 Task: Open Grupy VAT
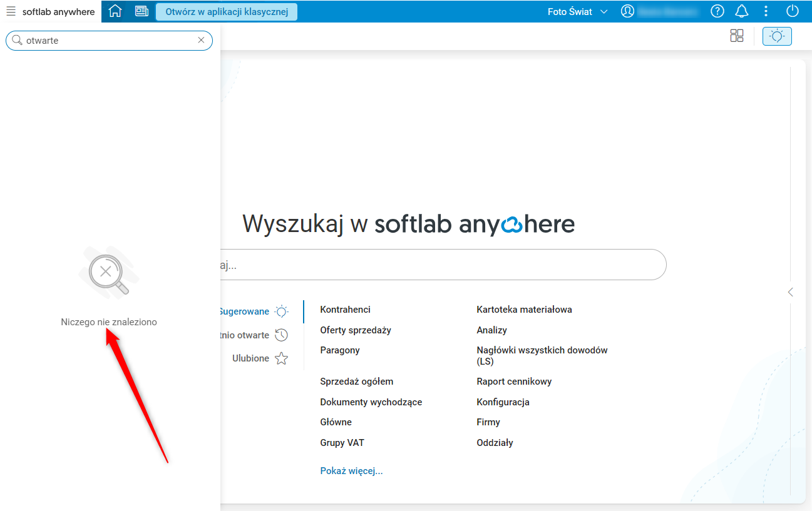coord(342,443)
